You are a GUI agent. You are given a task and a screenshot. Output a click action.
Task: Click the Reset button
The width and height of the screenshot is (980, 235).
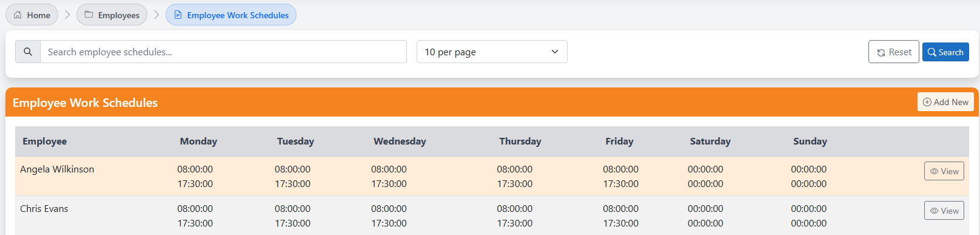coord(893,52)
